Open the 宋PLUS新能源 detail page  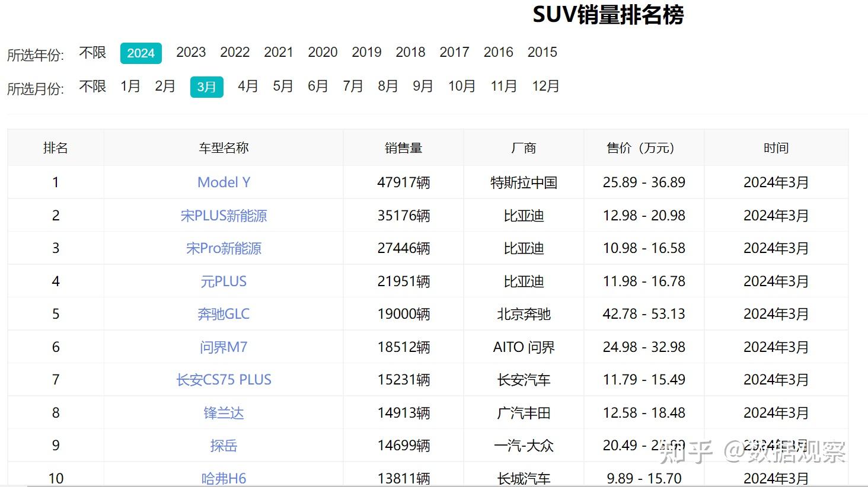click(x=224, y=215)
